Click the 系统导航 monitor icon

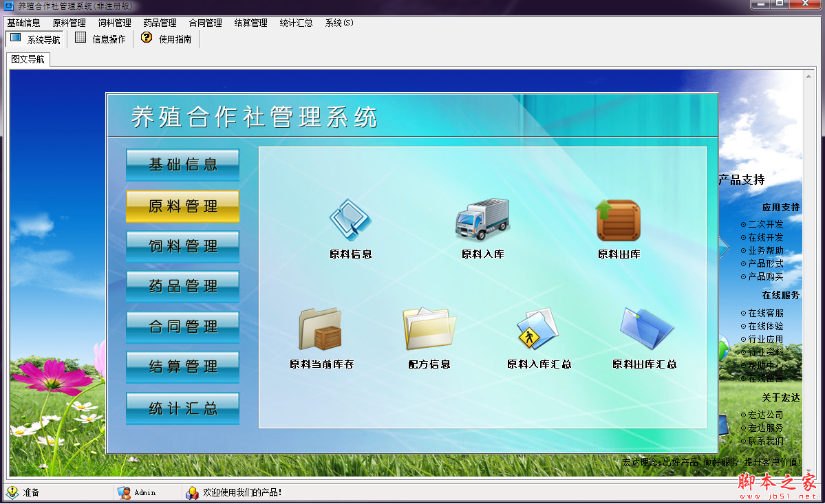pyautogui.click(x=16, y=39)
